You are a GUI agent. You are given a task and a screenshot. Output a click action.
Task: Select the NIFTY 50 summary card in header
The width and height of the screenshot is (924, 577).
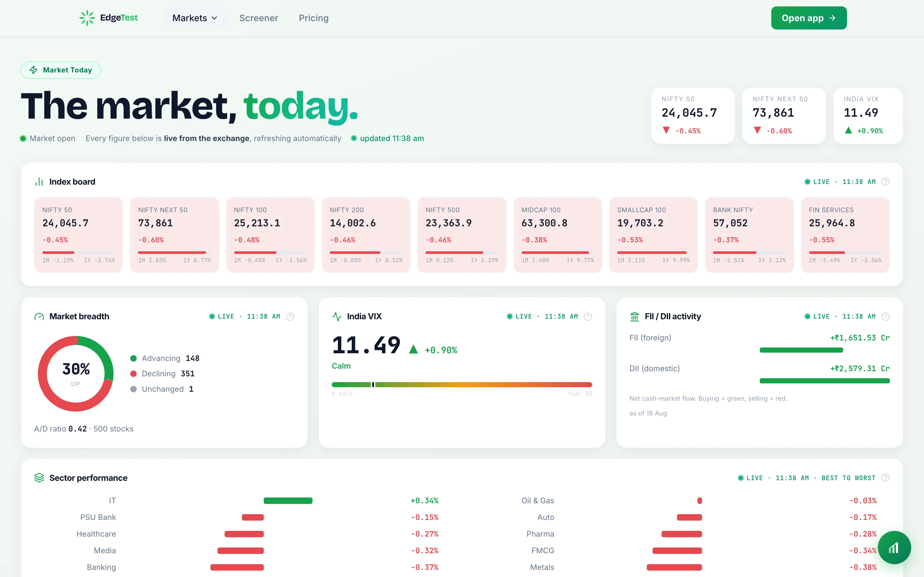693,116
